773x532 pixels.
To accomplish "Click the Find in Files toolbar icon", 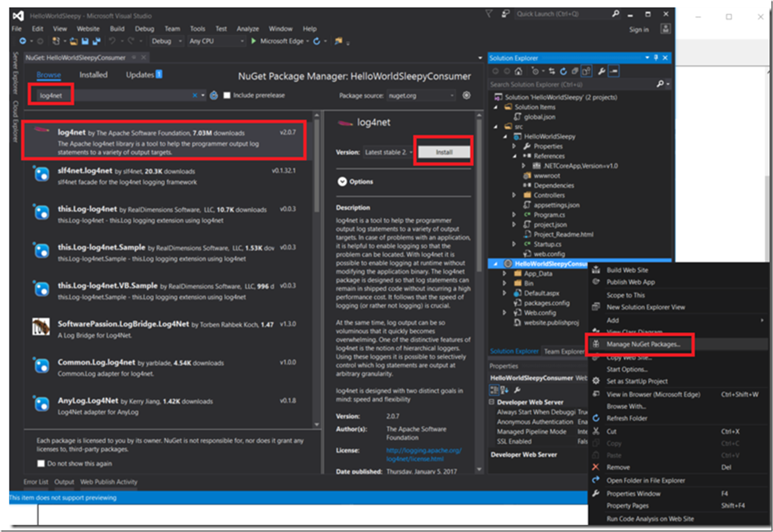I will point(338,41).
